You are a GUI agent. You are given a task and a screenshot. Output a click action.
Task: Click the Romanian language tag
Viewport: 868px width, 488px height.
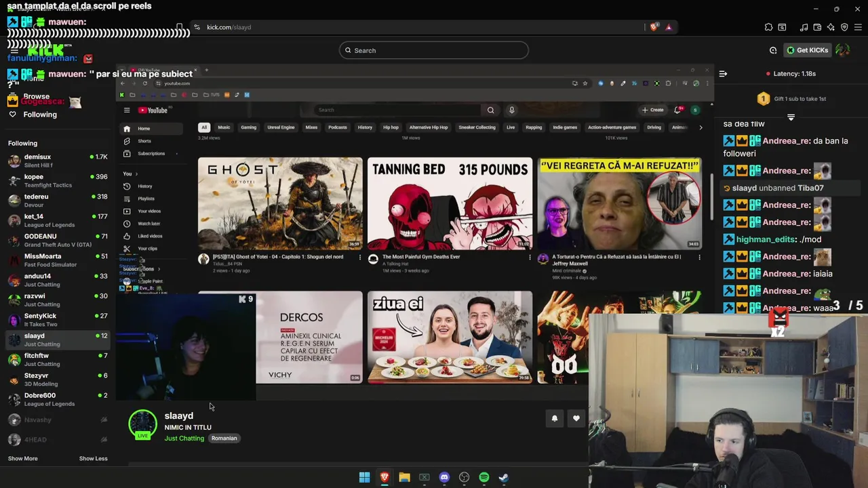[224, 439]
